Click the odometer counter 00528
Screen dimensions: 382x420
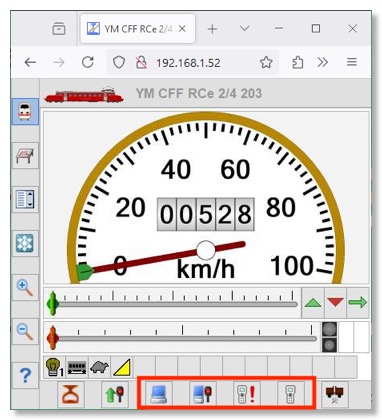pos(206,214)
